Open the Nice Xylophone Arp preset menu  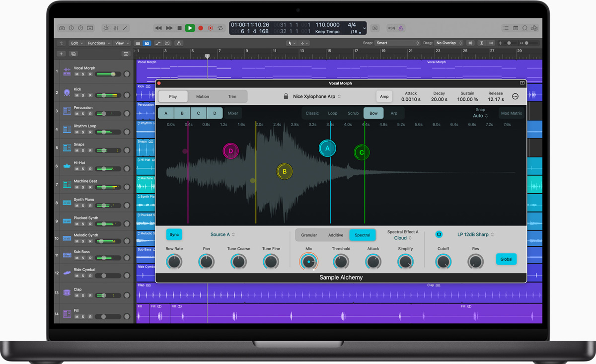(x=317, y=96)
